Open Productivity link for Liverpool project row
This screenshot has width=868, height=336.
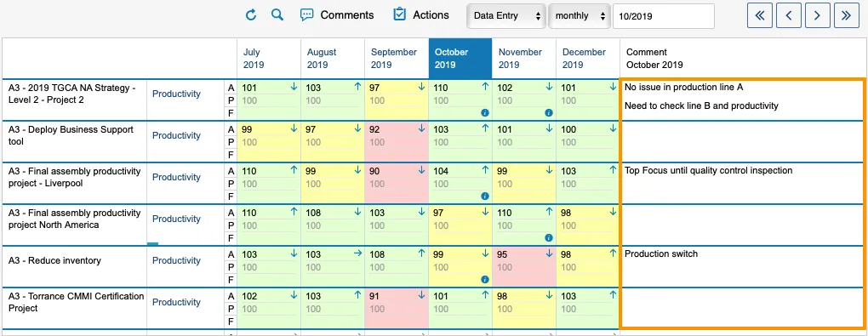[x=177, y=177]
